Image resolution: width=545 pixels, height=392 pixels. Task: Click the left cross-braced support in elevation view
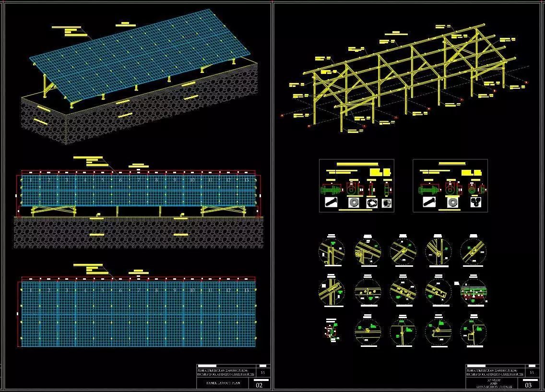(54, 211)
